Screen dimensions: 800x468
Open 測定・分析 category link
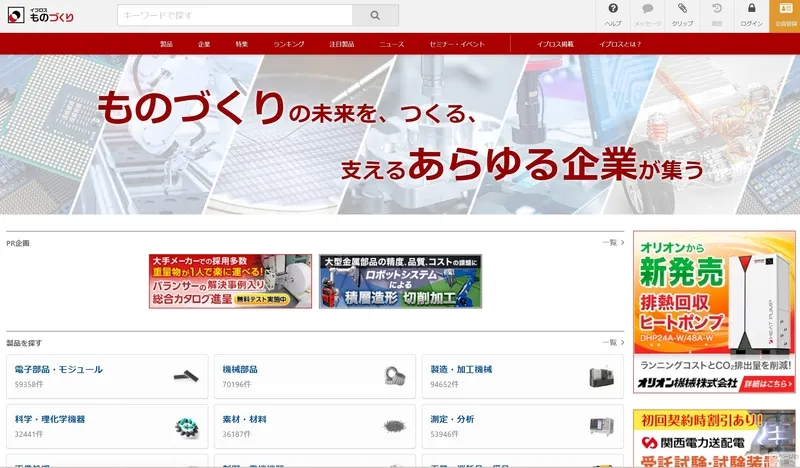click(452, 420)
